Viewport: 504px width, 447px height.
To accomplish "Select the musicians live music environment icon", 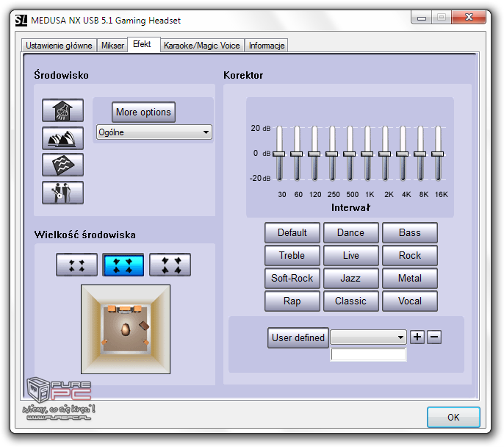I will tap(62, 193).
